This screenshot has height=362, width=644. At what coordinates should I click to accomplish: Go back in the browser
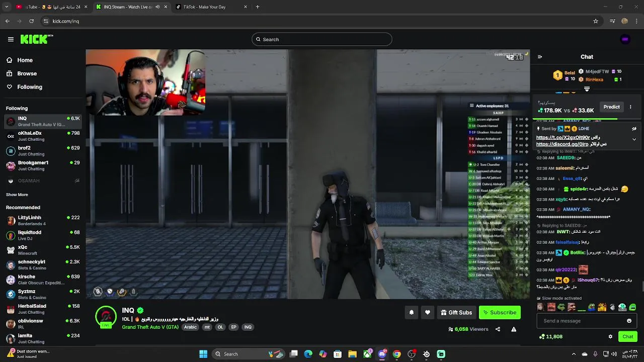pyautogui.click(x=7, y=21)
